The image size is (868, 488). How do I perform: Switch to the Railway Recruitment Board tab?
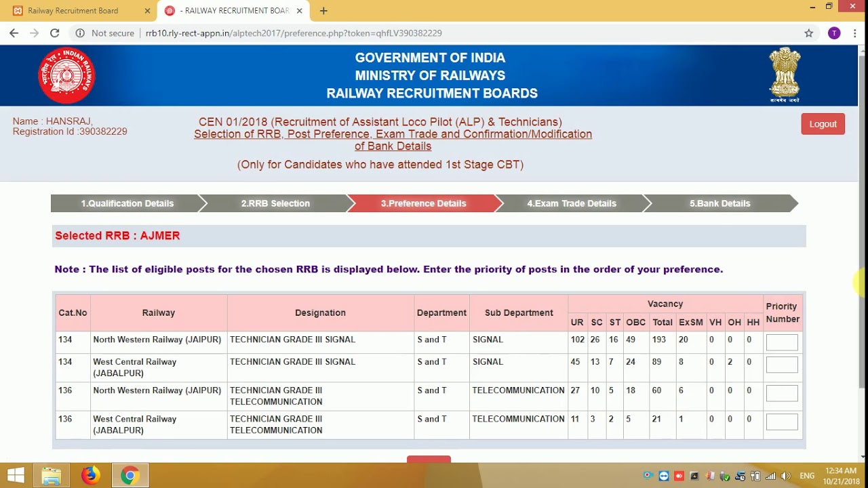pos(80,11)
